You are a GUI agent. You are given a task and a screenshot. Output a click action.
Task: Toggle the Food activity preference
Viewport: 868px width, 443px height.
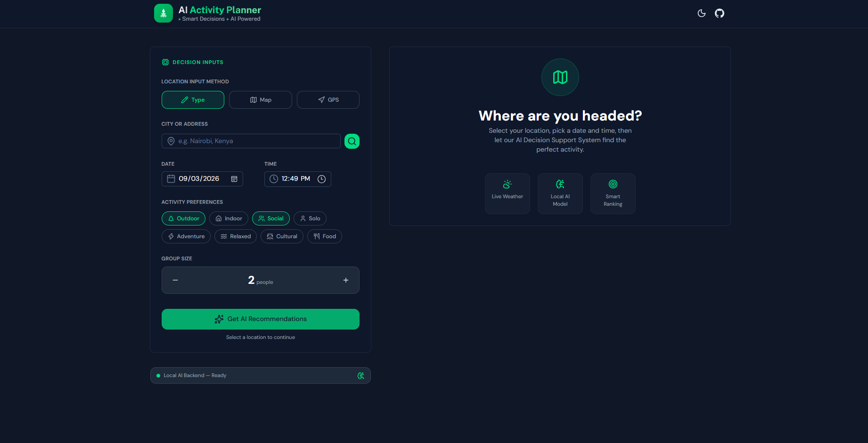coord(325,236)
